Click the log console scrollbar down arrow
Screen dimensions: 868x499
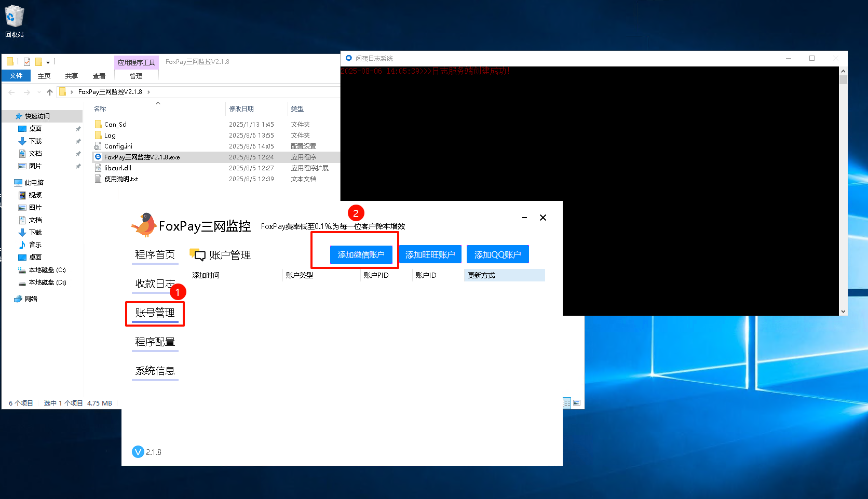[843, 312]
